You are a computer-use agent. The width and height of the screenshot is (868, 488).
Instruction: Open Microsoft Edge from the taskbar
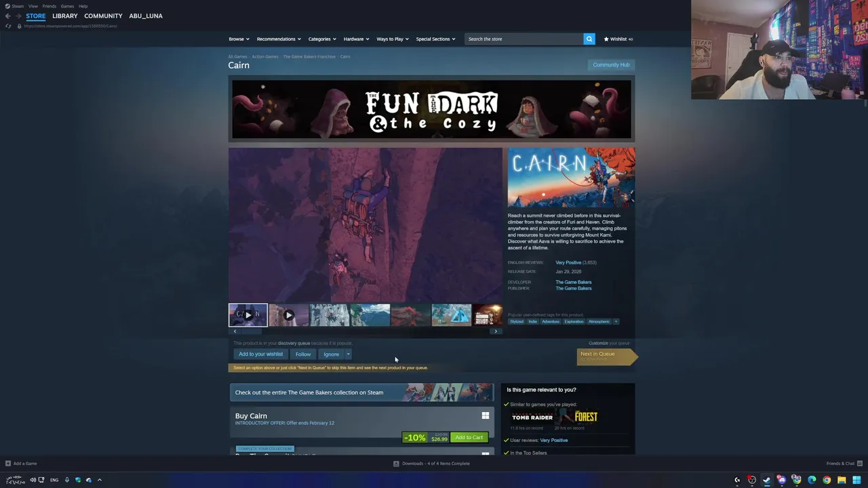811,480
